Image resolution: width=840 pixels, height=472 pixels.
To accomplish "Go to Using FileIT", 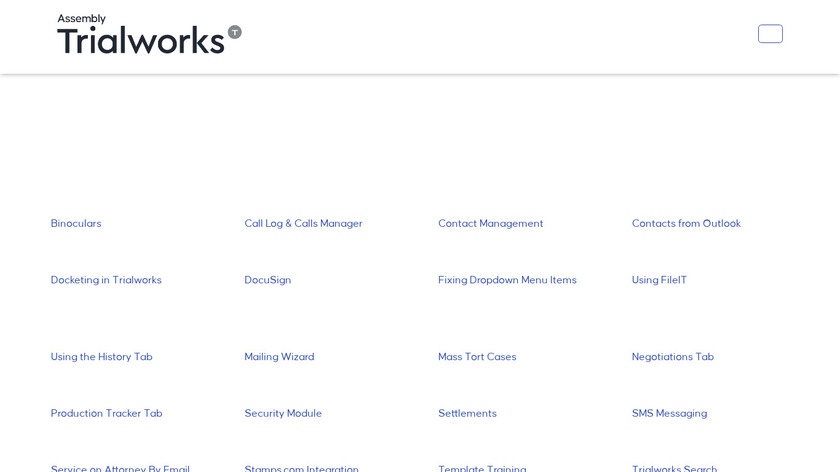I will coord(659,280).
